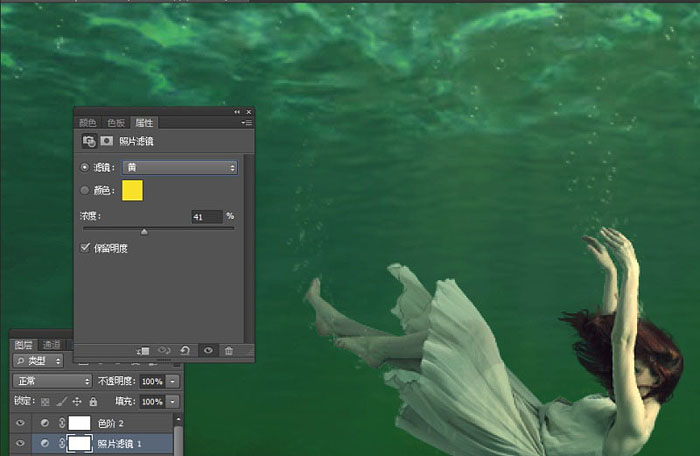Click the 浓度 percentage input field
The height and width of the screenshot is (456, 700).
pyautogui.click(x=207, y=217)
